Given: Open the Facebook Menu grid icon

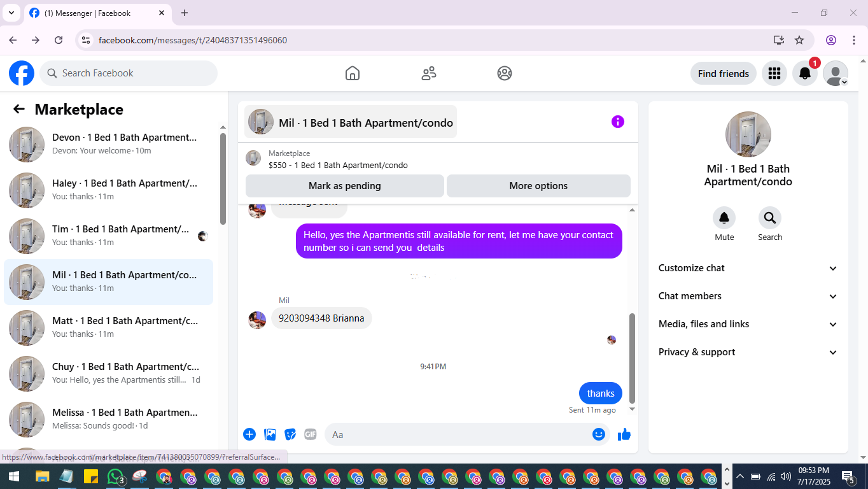Looking at the screenshot, I should (774, 73).
